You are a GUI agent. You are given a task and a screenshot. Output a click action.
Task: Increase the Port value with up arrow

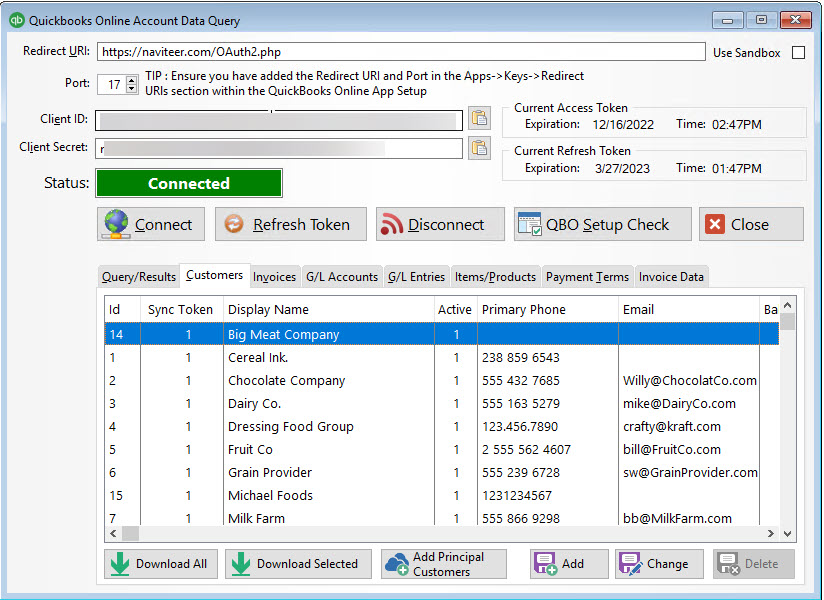coord(132,80)
